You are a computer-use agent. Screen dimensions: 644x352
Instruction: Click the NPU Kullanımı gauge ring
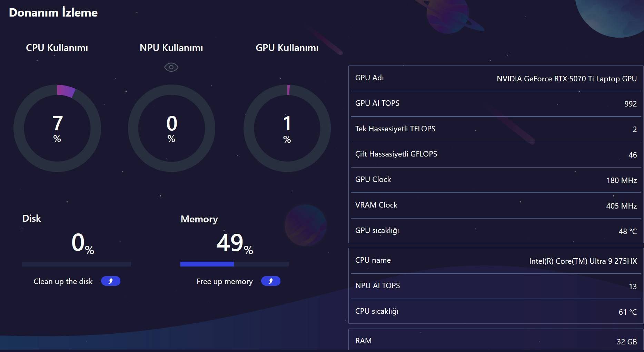tap(171, 128)
